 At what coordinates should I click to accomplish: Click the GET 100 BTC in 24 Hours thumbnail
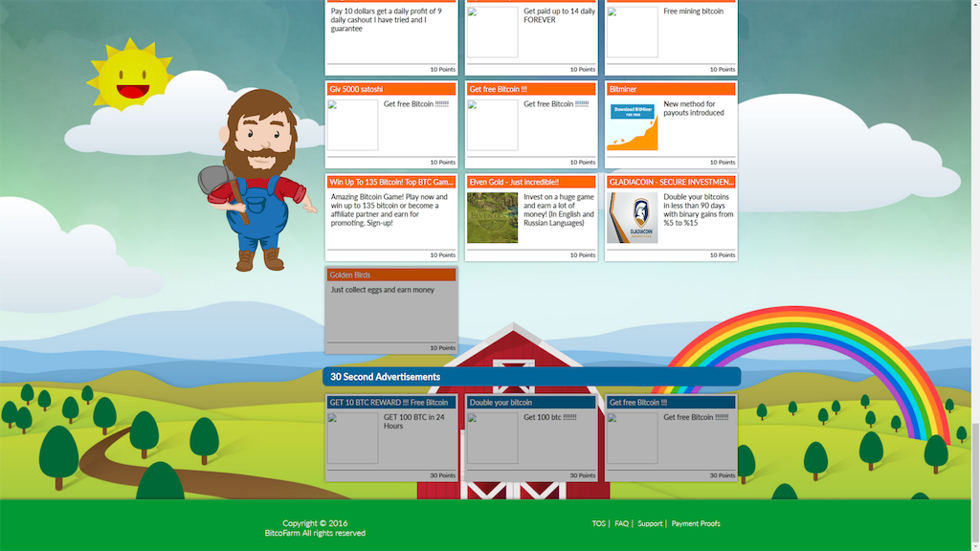pyautogui.click(x=352, y=438)
